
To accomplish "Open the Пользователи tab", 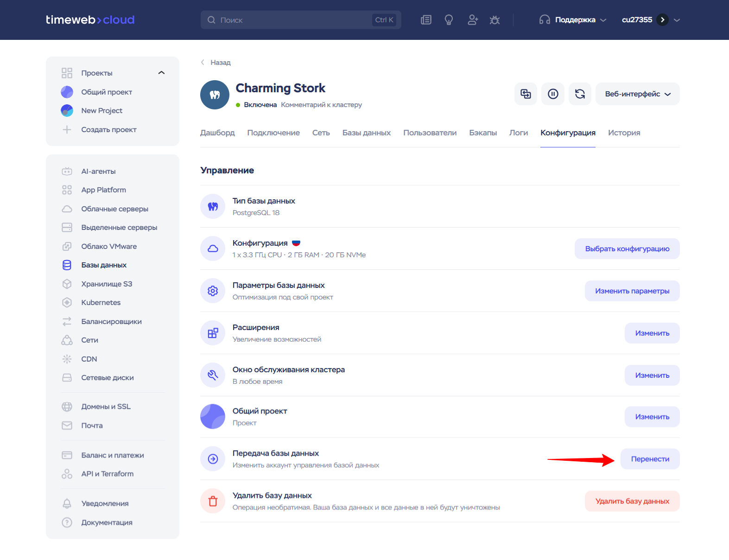I will (430, 133).
